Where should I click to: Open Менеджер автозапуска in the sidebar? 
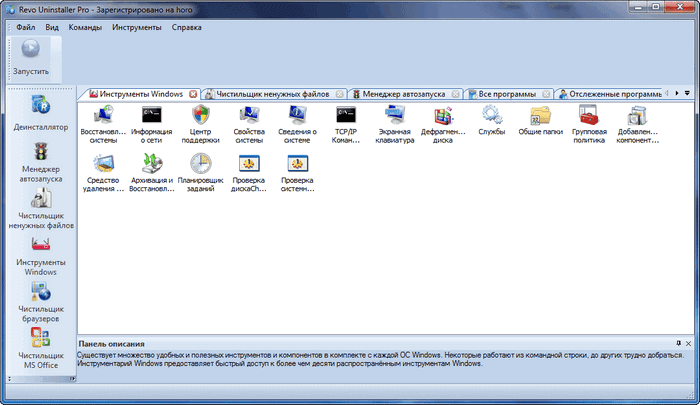tap(41, 162)
